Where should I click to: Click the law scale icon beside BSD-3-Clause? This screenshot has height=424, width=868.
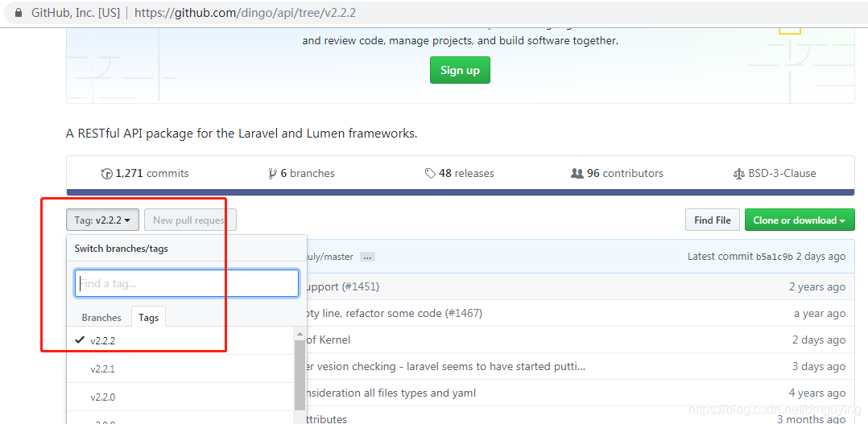point(738,174)
